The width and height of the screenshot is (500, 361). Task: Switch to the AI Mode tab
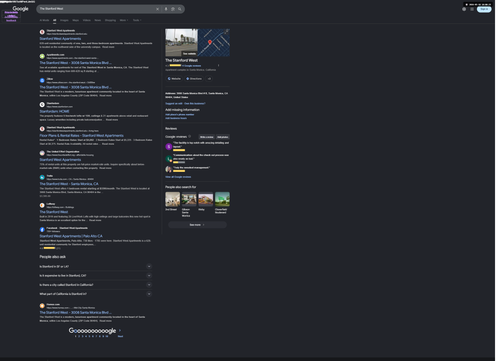(x=44, y=20)
